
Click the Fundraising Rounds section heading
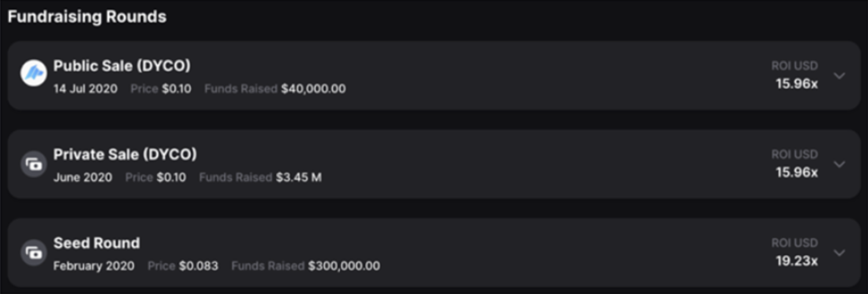[87, 17]
